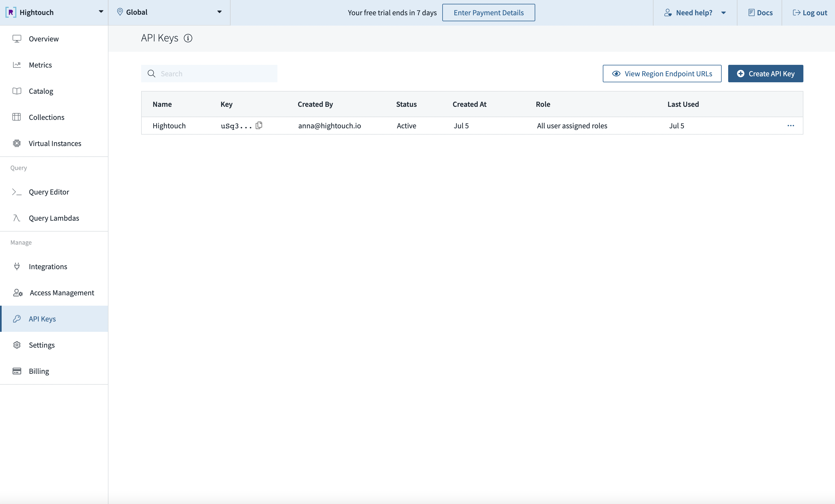This screenshot has height=504, width=835.
Task: Open Integrations page
Action: tap(54, 266)
